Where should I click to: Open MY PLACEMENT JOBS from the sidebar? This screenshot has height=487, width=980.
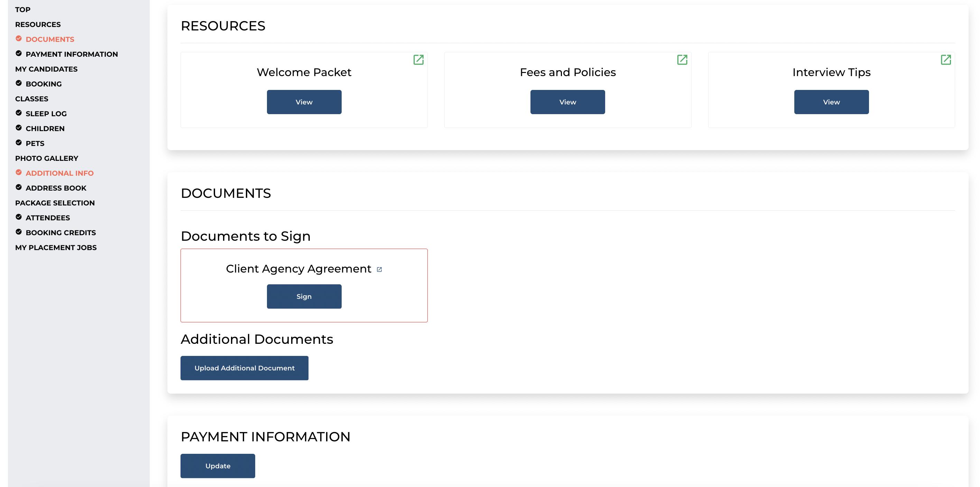pos(56,247)
